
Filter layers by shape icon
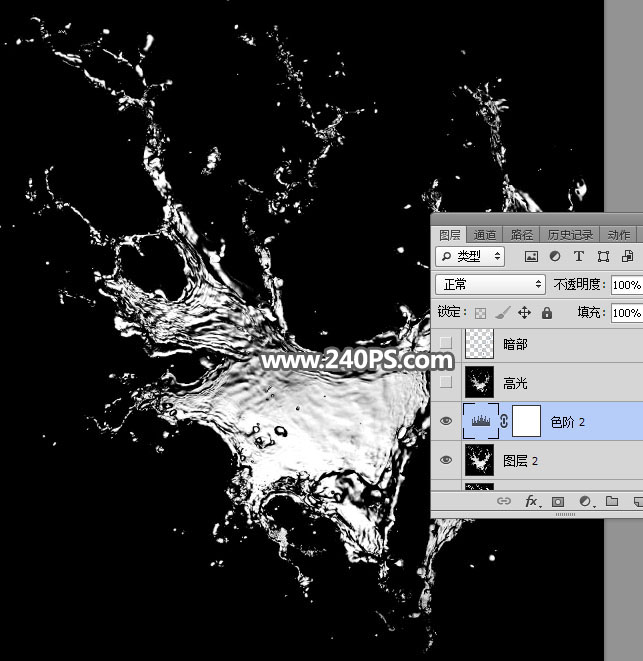[x=603, y=256]
